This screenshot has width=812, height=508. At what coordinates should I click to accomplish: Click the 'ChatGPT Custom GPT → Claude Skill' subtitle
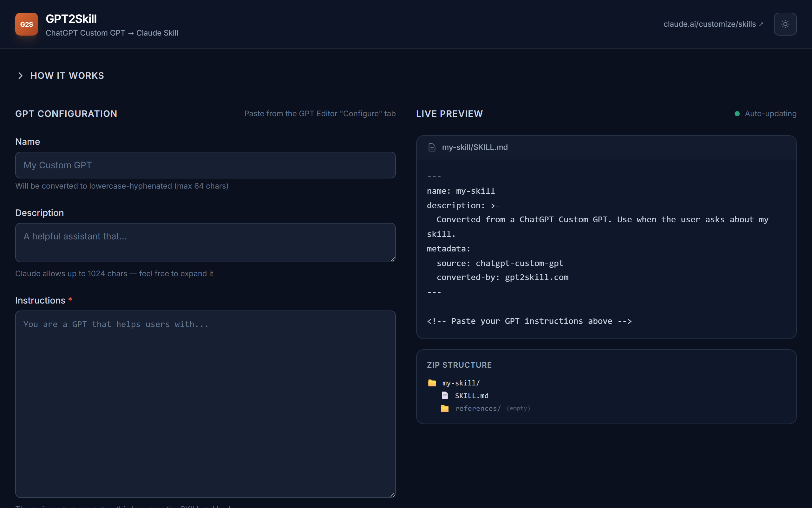pyautogui.click(x=112, y=33)
